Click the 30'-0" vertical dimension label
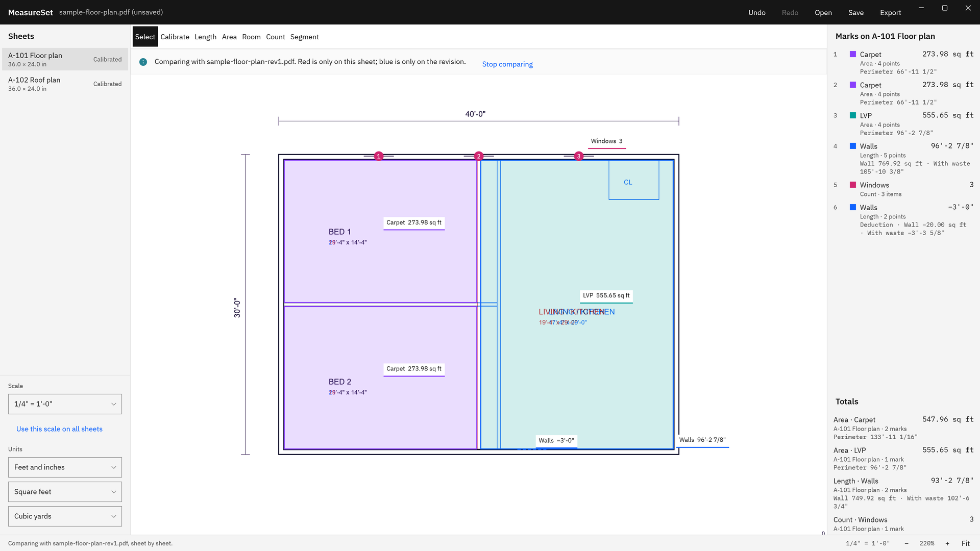The height and width of the screenshot is (551, 980). point(237,308)
